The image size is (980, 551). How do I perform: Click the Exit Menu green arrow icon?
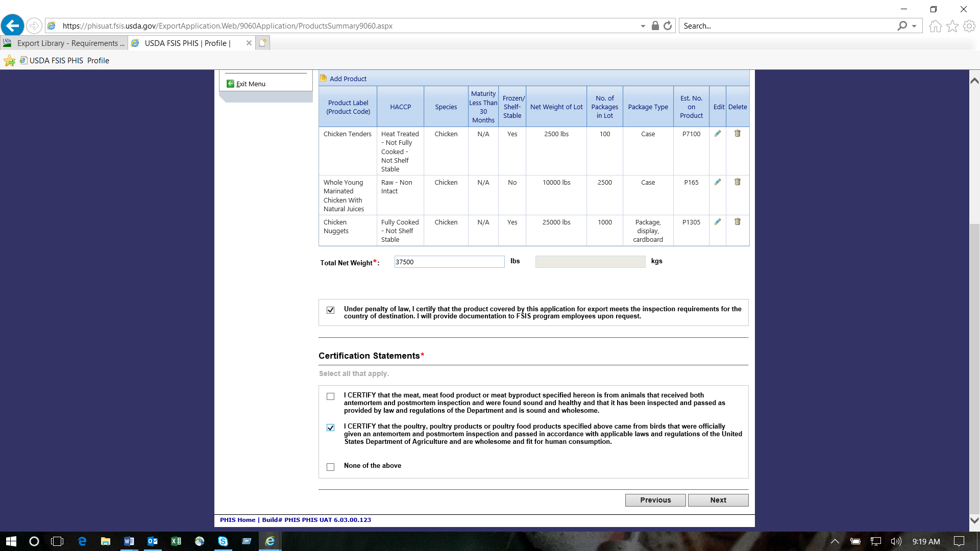tap(231, 84)
